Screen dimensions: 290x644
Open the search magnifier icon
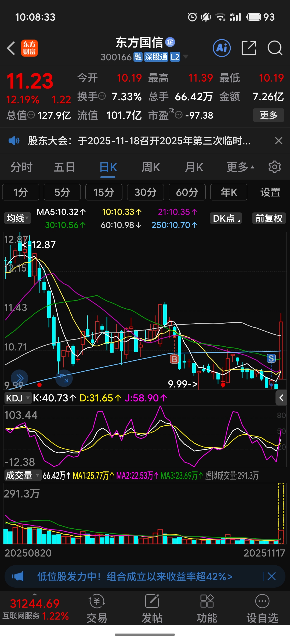(x=275, y=48)
